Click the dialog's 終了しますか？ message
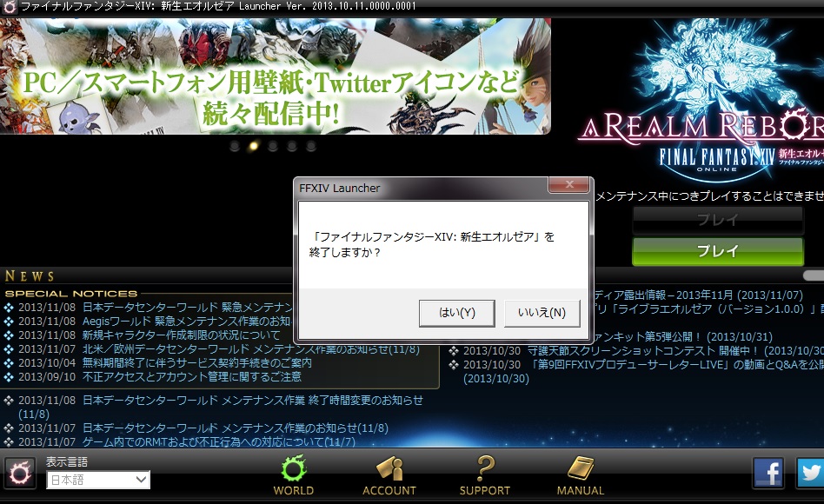The image size is (824, 504). pos(345,252)
